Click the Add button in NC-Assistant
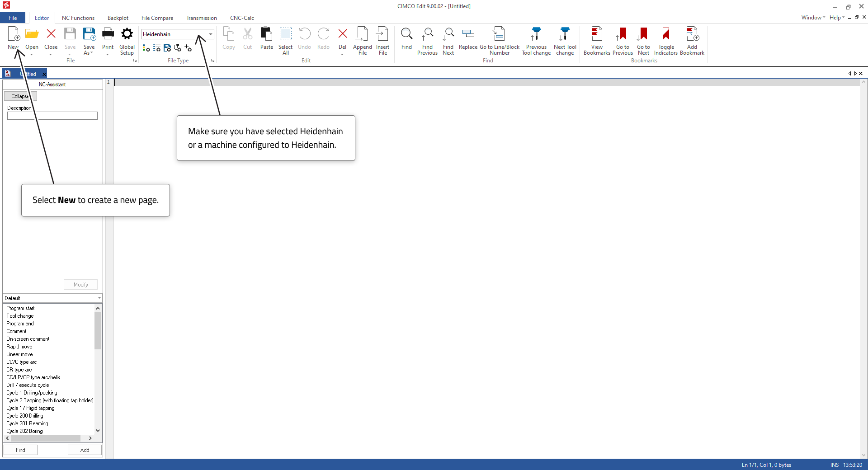The image size is (868, 470). 85,450
